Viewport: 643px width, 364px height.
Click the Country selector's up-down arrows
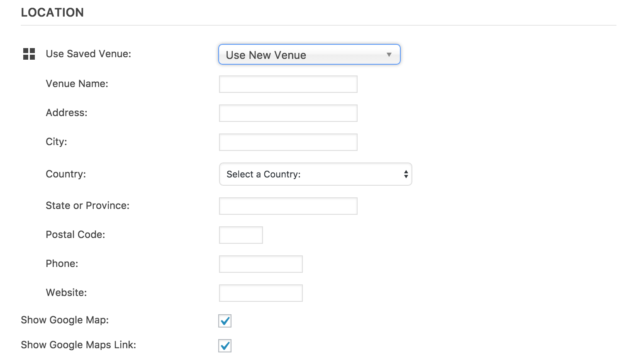coord(406,174)
